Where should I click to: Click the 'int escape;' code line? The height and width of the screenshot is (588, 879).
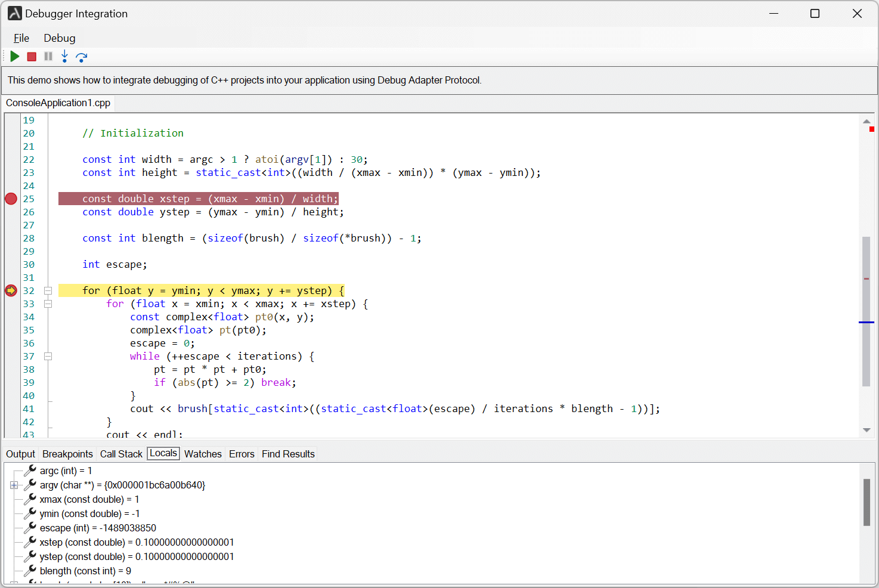(x=114, y=265)
